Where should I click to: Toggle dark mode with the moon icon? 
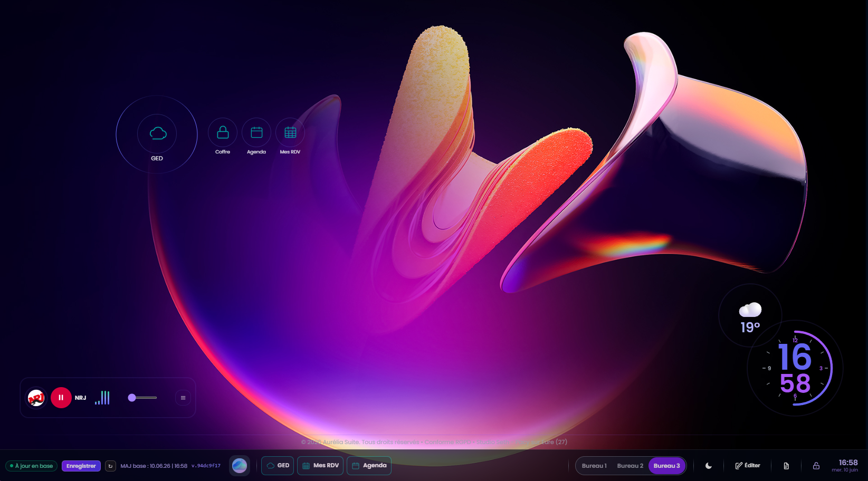point(709,466)
